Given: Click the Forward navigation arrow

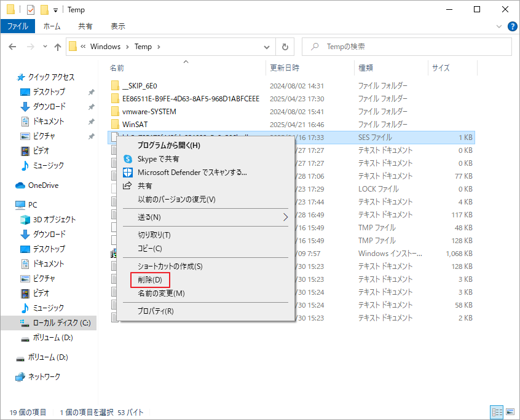Looking at the screenshot, I should pyautogui.click(x=31, y=47).
